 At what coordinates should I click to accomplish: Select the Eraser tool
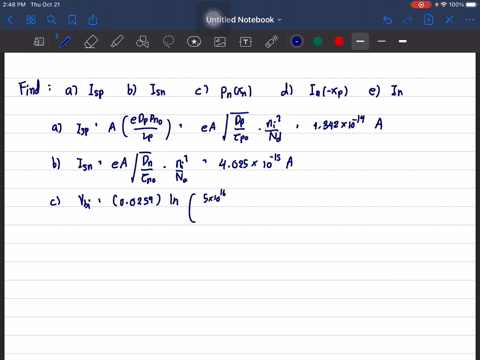point(91,42)
